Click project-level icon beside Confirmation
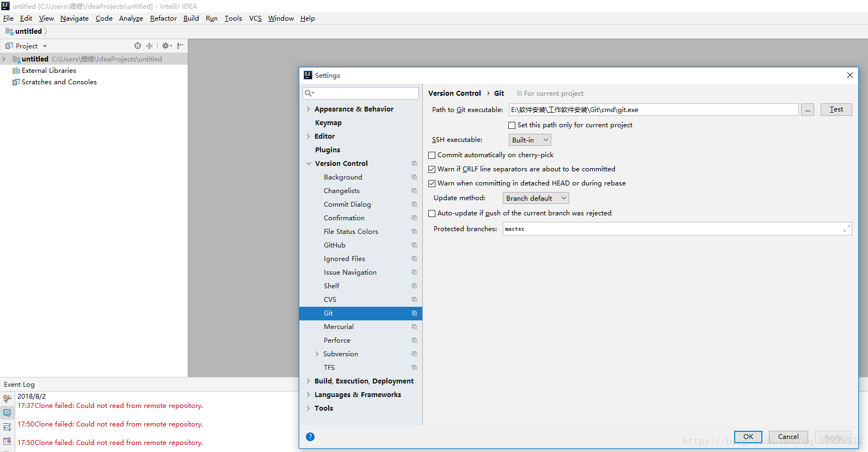 coord(414,218)
